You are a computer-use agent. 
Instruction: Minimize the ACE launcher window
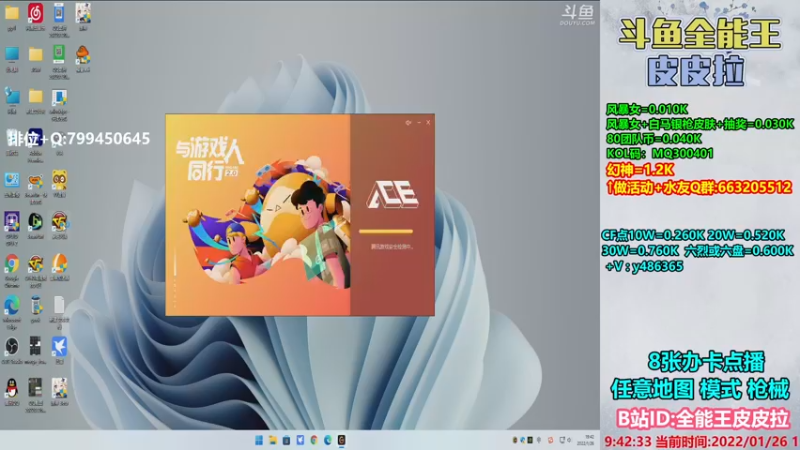(419, 122)
